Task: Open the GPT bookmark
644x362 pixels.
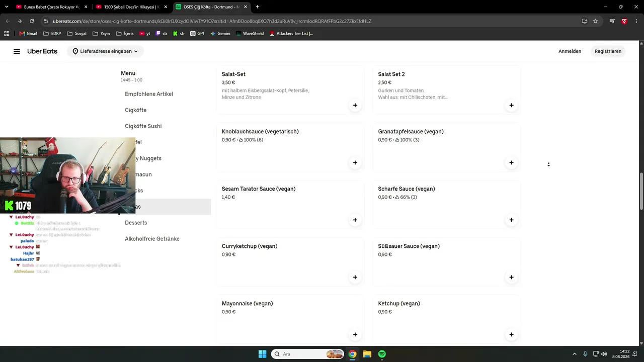Action: pos(197,34)
